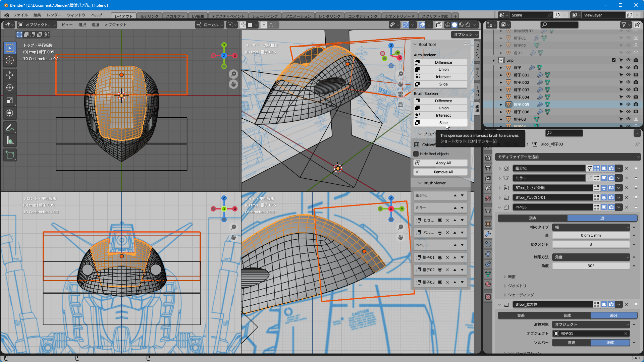Switch to the モデリング workspace tab

tap(149, 16)
